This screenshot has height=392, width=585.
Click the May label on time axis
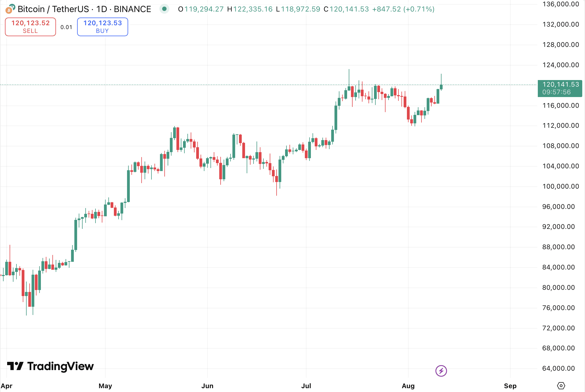[x=105, y=386]
